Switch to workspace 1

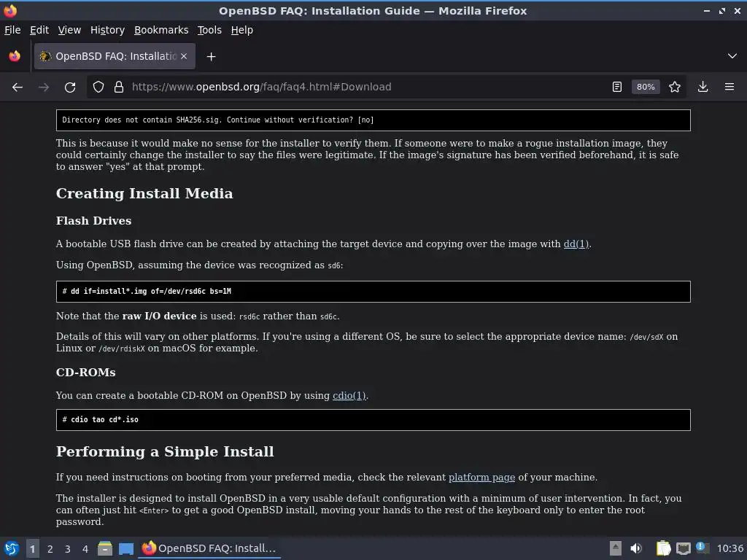click(x=32, y=549)
